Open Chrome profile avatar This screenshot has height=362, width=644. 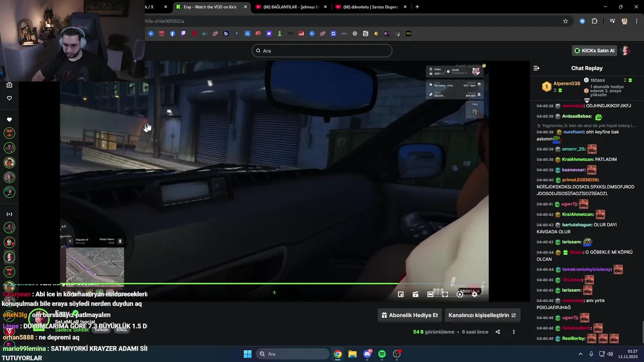(x=624, y=21)
